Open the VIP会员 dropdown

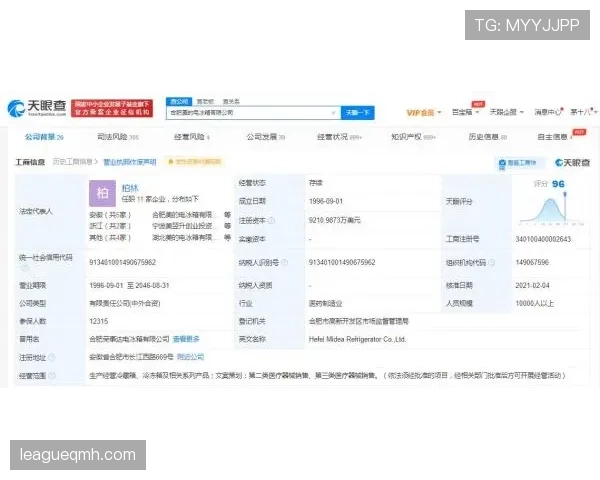(x=424, y=113)
